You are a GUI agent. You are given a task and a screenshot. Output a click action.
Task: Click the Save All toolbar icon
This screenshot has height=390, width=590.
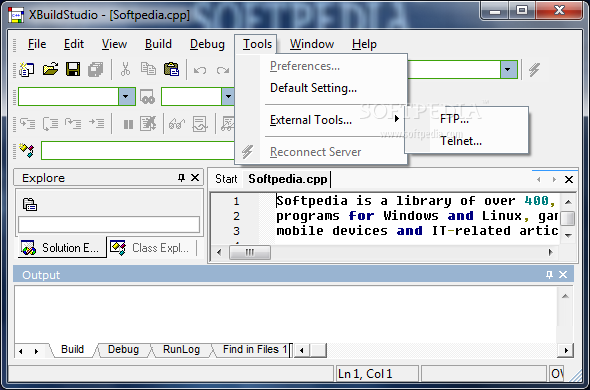point(96,70)
